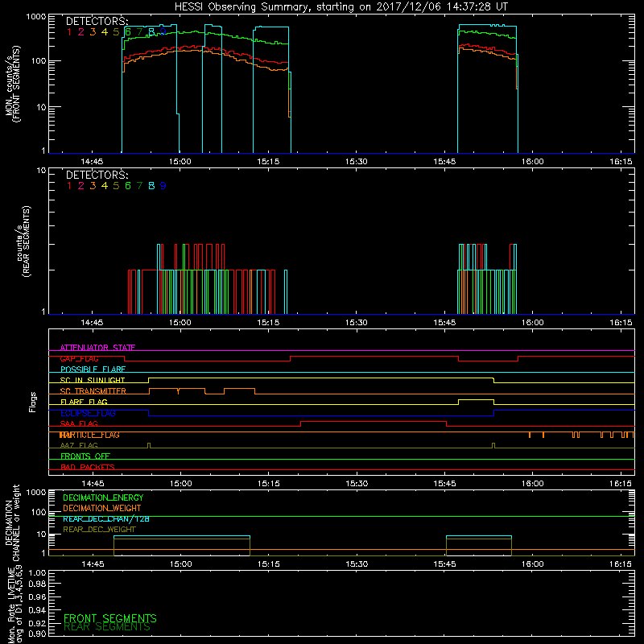Click the PARTICLE_FLAG label
This screenshot has width=644, height=644.
[89, 435]
